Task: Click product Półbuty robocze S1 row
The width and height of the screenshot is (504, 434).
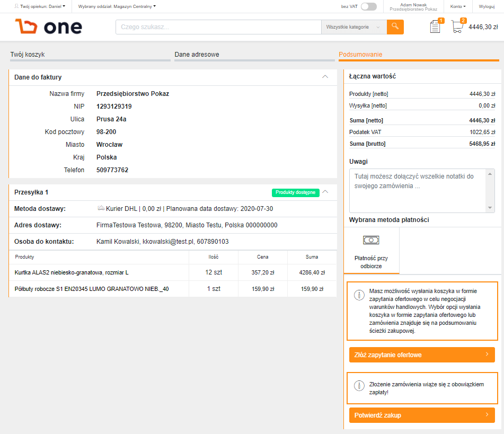Action: 173,289
